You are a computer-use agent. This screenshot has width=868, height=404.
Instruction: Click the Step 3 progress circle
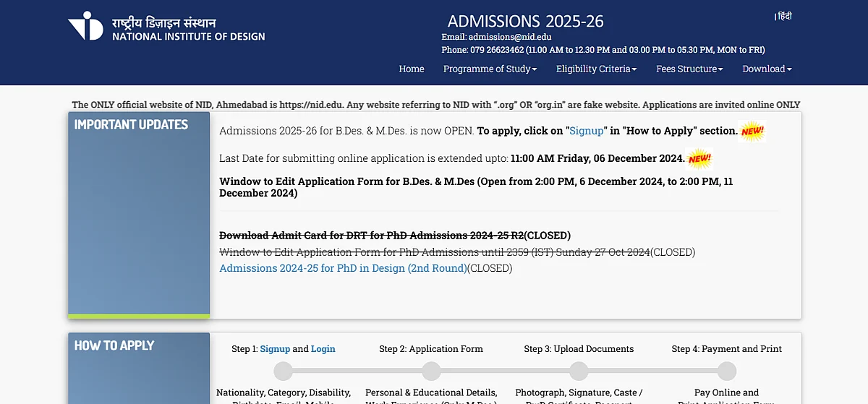click(x=579, y=371)
